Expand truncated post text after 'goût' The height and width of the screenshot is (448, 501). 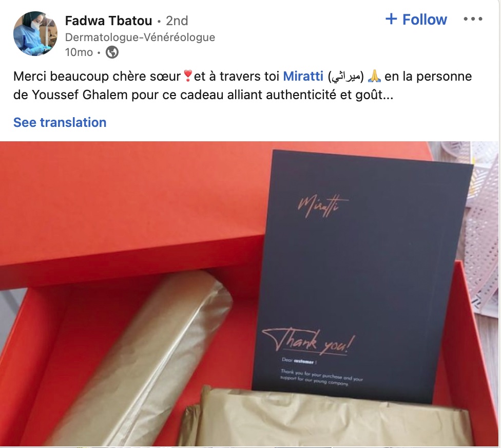coord(388,95)
